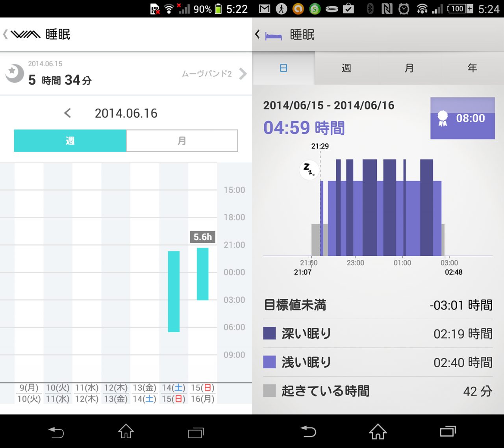Switch to the 月 tab in right app
504x448 pixels.
click(409, 68)
